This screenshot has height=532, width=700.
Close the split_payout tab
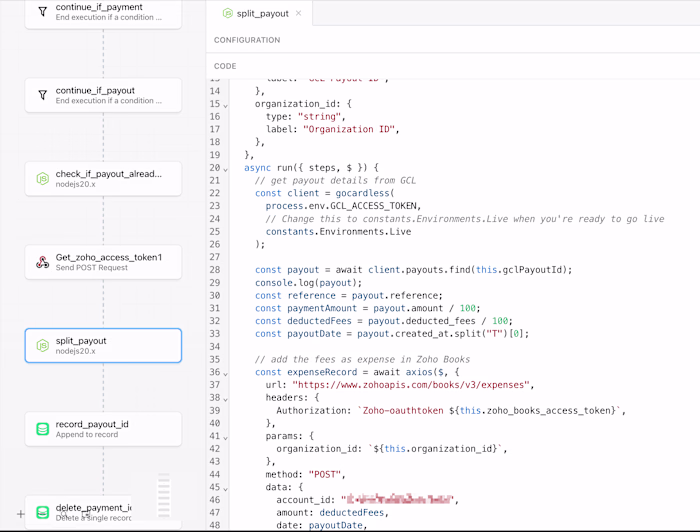(x=299, y=13)
